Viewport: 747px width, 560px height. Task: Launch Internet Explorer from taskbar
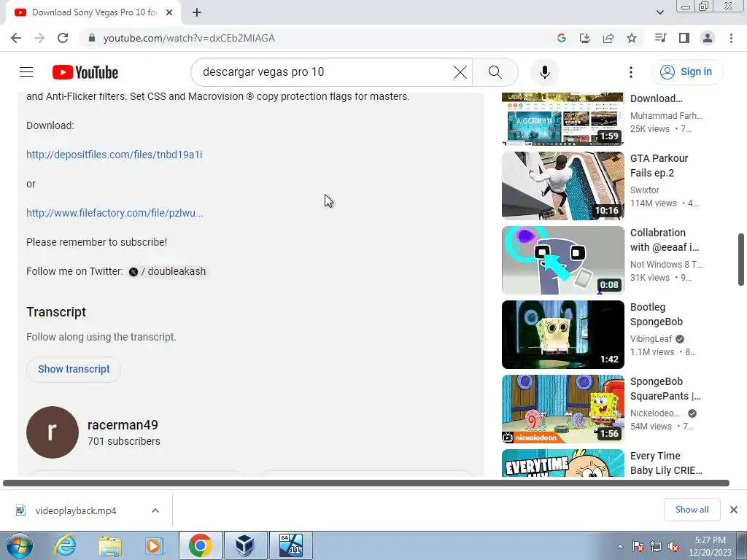pyautogui.click(x=65, y=545)
